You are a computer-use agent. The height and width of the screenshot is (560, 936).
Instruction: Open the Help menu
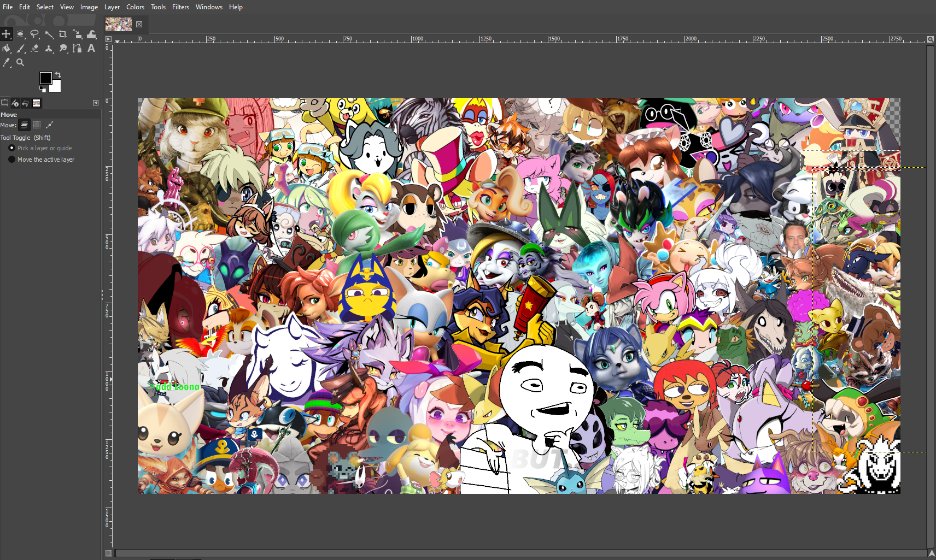coord(236,7)
